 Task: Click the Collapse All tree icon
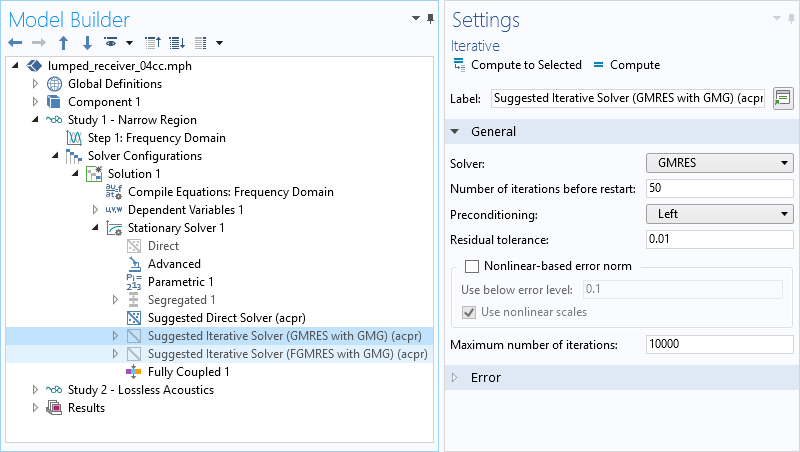pos(153,43)
